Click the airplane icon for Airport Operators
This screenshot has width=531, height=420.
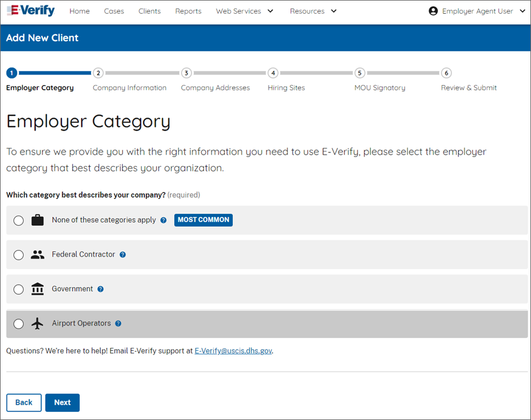coord(38,324)
